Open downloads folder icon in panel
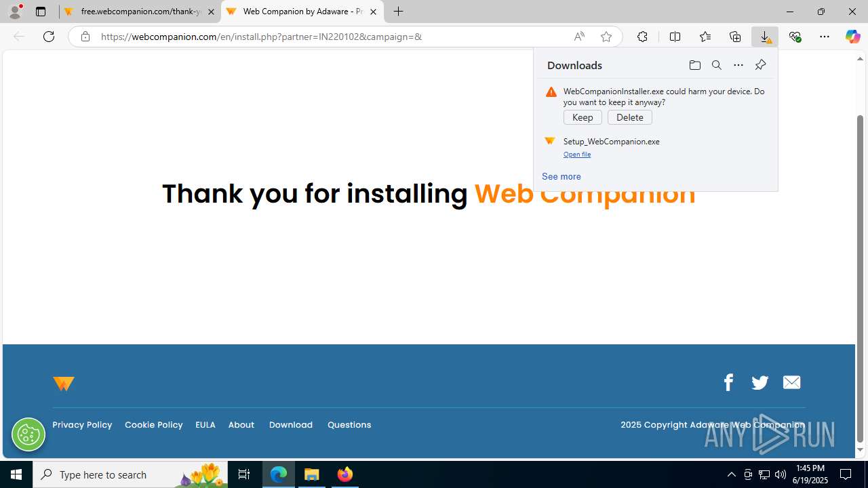 tap(694, 65)
